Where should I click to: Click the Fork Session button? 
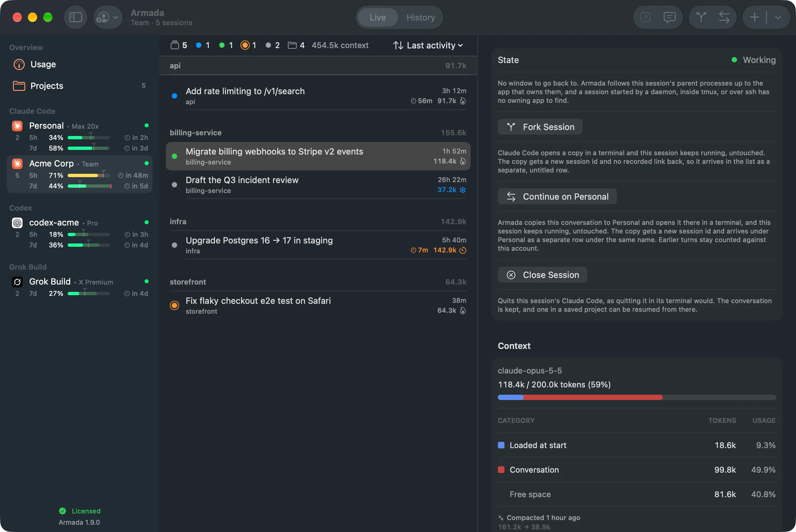pos(540,127)
